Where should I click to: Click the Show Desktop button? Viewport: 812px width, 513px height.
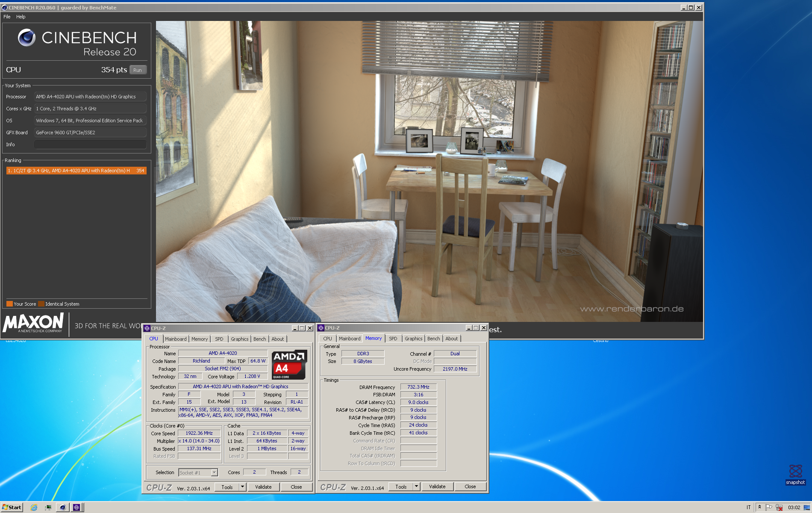pyautogui.click(x=807, y=507)
